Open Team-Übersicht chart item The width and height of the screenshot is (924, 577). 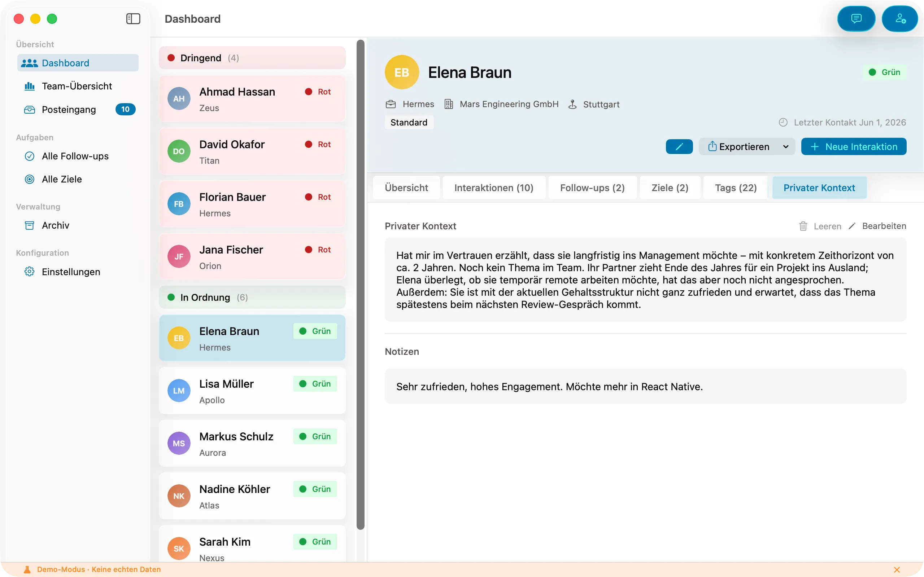pyautogui.click(x=78, y=86)
